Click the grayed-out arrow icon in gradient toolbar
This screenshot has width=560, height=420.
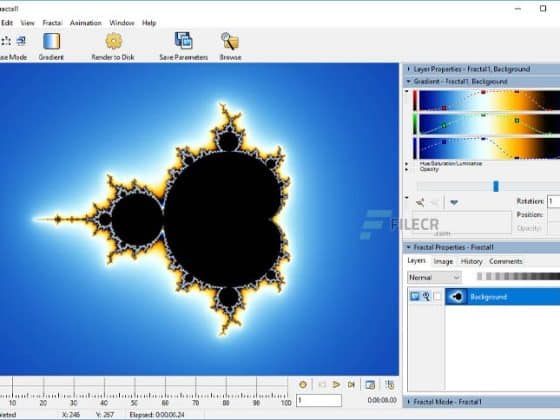click(x=435, y=202)
